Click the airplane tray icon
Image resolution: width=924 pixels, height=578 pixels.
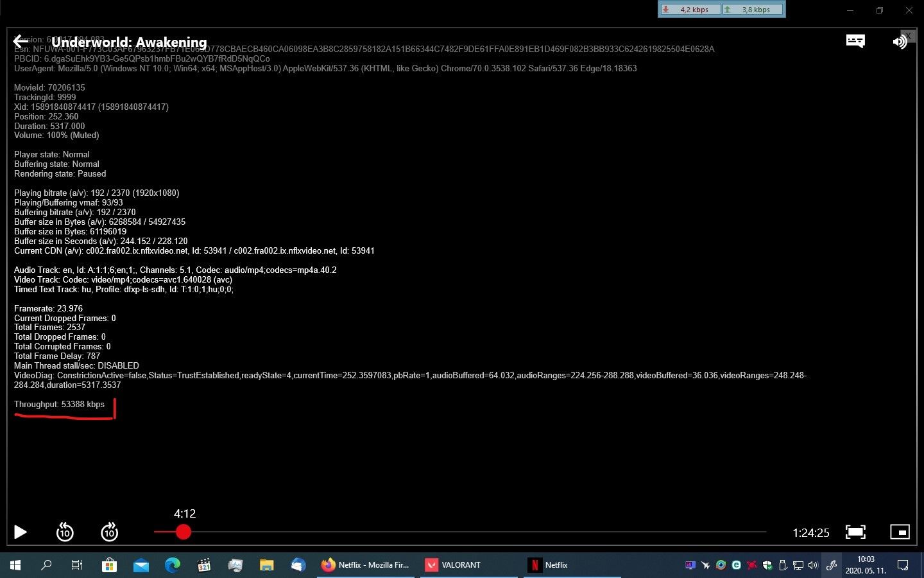point(706,565)
